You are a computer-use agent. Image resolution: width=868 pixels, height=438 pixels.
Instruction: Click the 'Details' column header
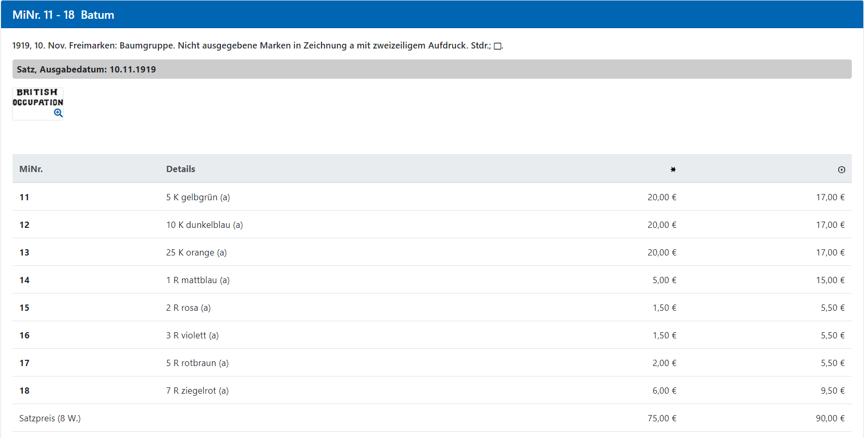tap(180, 169)
